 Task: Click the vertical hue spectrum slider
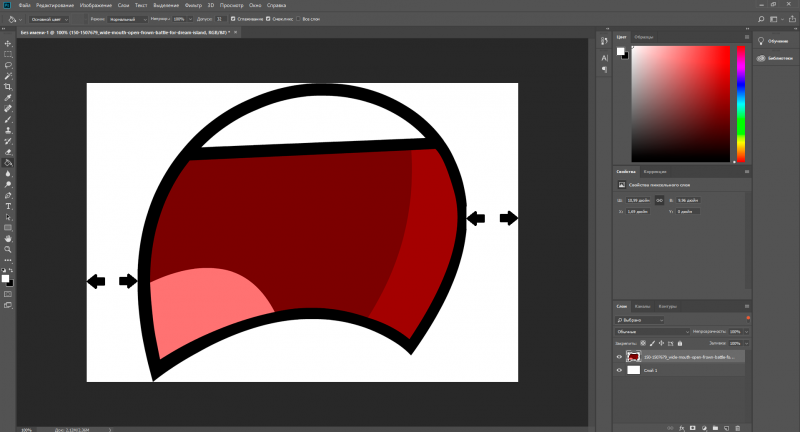pyautogui.click(x=741, y=105)
